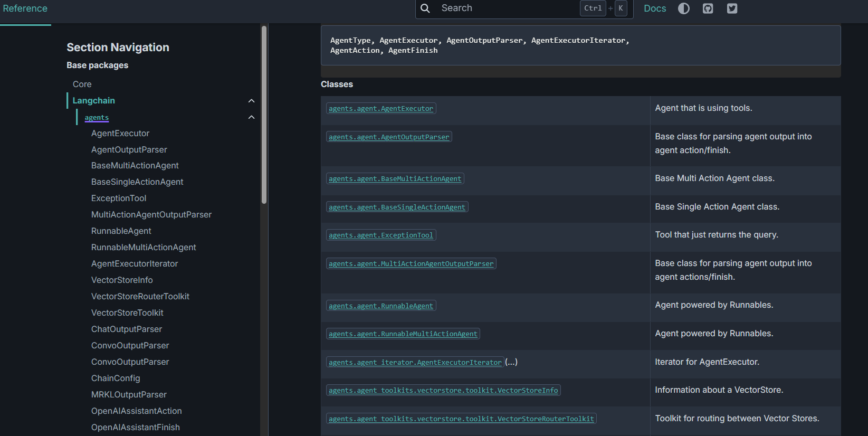Screen dimensions: 868x436
Task: Open VectorStoreRouterToolkit sidebar entry
Action: [140, 297]
